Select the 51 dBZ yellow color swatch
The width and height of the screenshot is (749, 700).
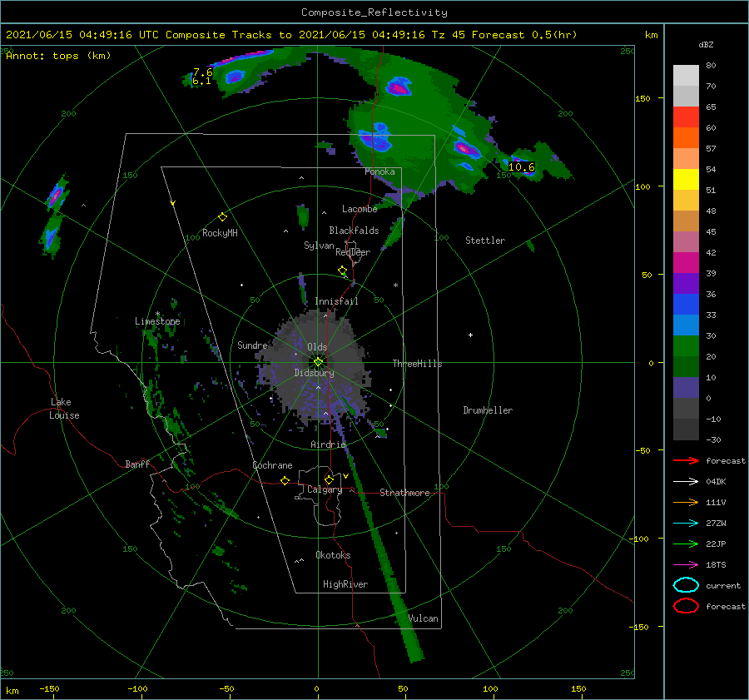point(686,179)
